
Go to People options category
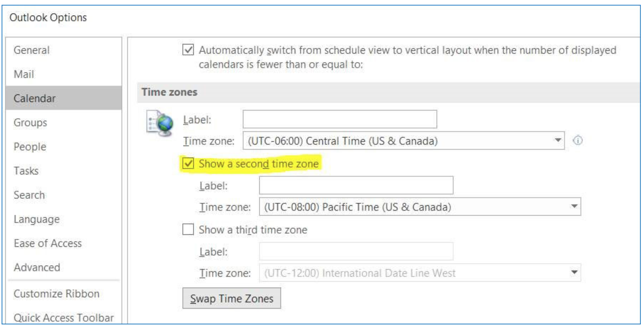tap(30, 147)
